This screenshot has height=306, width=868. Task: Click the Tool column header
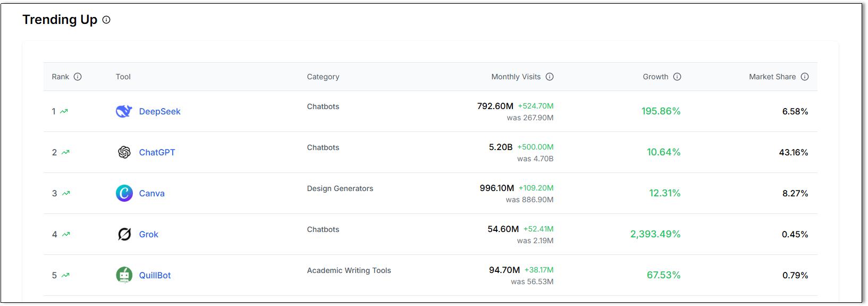pos(123,77)
